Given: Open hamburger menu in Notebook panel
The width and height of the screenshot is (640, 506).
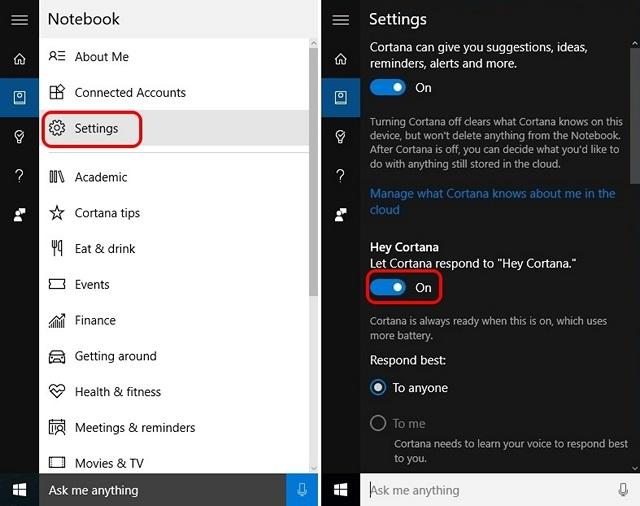Looking at the screenshot, I should click(19, 20).
